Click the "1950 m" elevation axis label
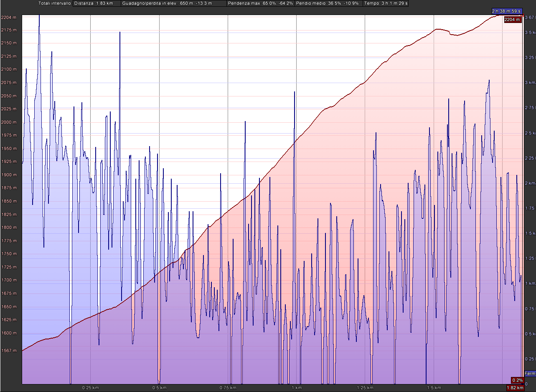This screenshot has width=536, height=392. coord(9,149)
